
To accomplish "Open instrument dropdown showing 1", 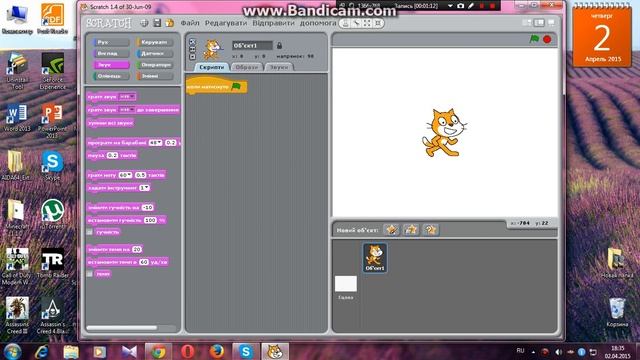I will pyautogui.click(x=144, y=188).
